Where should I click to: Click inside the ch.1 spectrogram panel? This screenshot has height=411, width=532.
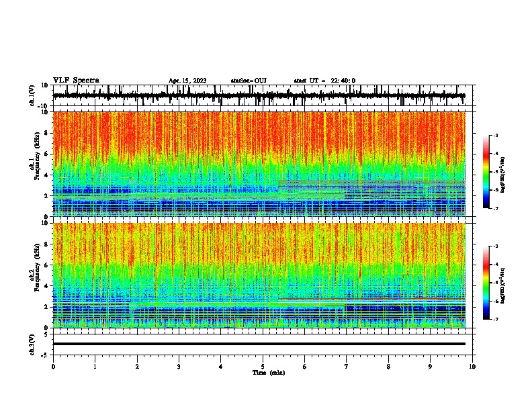click(259, 164)
